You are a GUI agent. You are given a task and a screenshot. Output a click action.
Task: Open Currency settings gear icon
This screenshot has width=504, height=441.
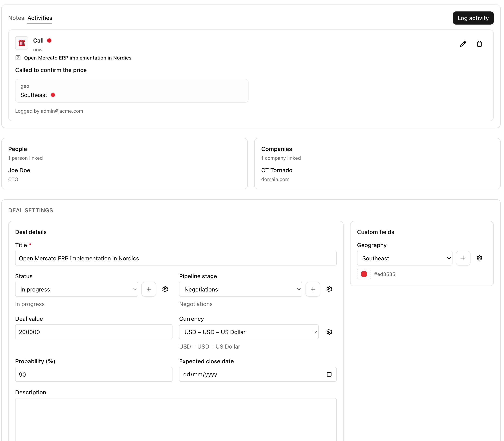point(329,332)
